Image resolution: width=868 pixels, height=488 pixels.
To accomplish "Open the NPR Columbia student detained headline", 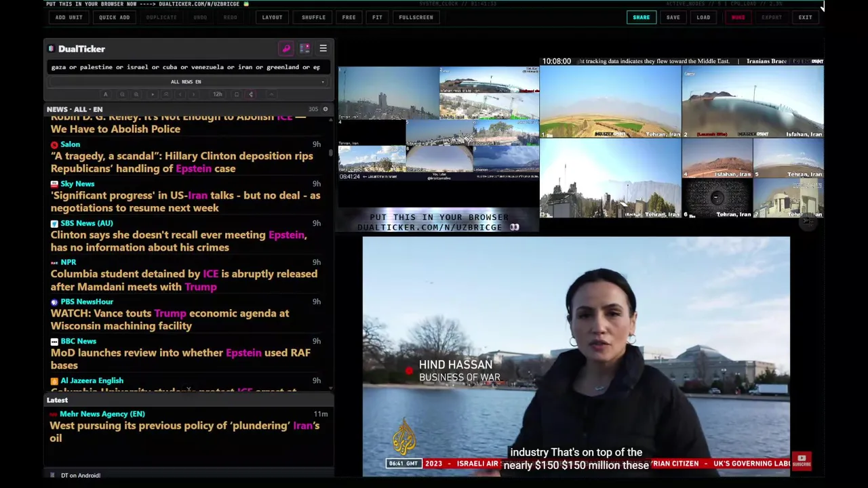I will 184,280.
